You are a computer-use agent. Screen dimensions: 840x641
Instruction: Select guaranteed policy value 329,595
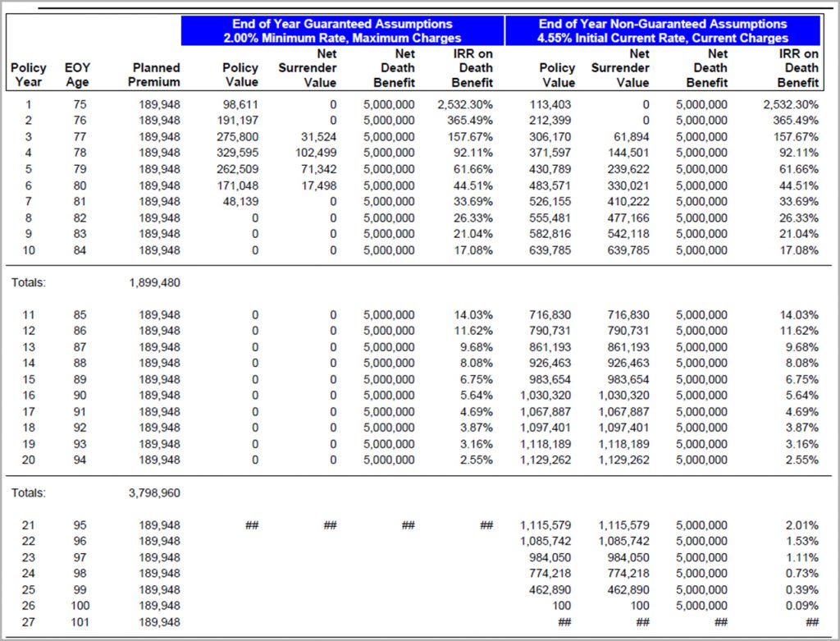[x=238, y=153]
